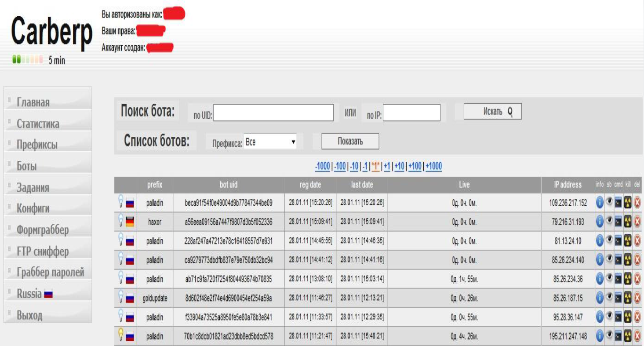Image resolution: width=644 pixels, height=346 pixels.
Task: Open Главная in the sidebar
Action: click(33, 102)
